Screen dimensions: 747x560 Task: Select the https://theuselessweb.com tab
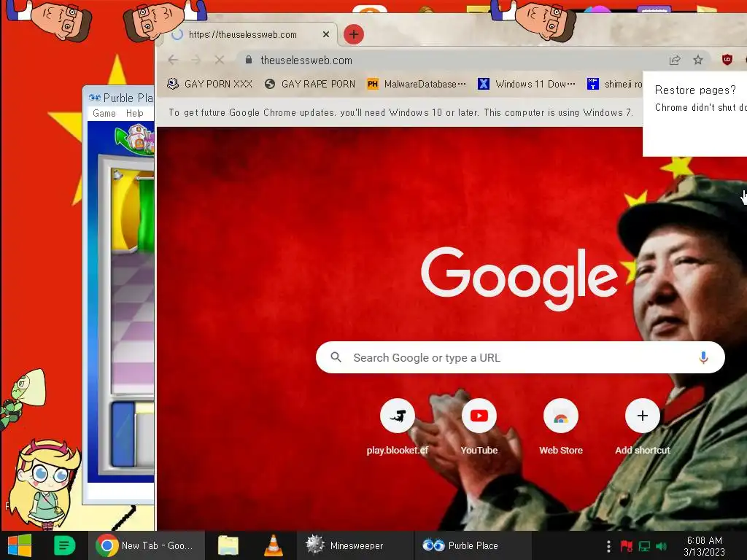249,34
